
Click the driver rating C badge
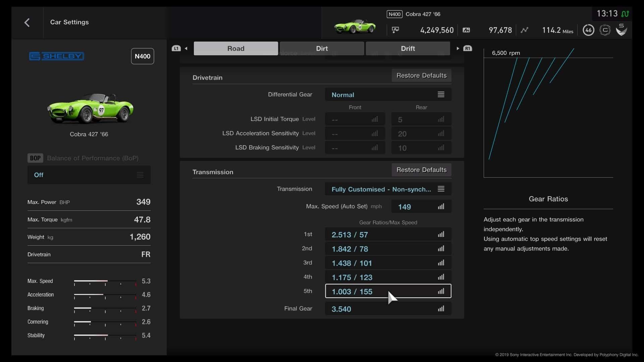click(605, 30)
